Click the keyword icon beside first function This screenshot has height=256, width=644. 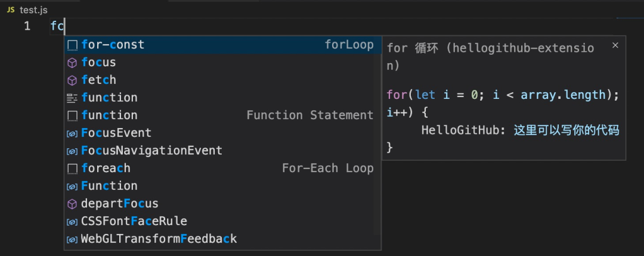pos(72,98)
